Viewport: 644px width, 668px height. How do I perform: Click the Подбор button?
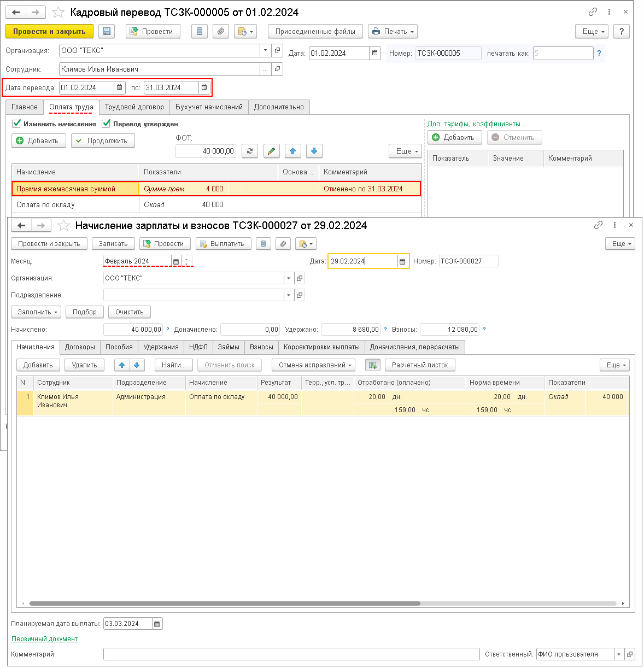tap(85, 312)
